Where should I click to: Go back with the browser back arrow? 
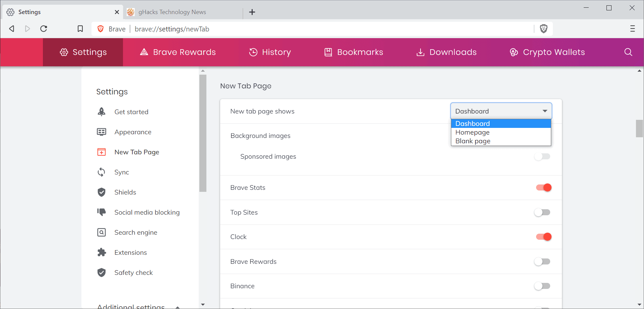pos(12,29)
